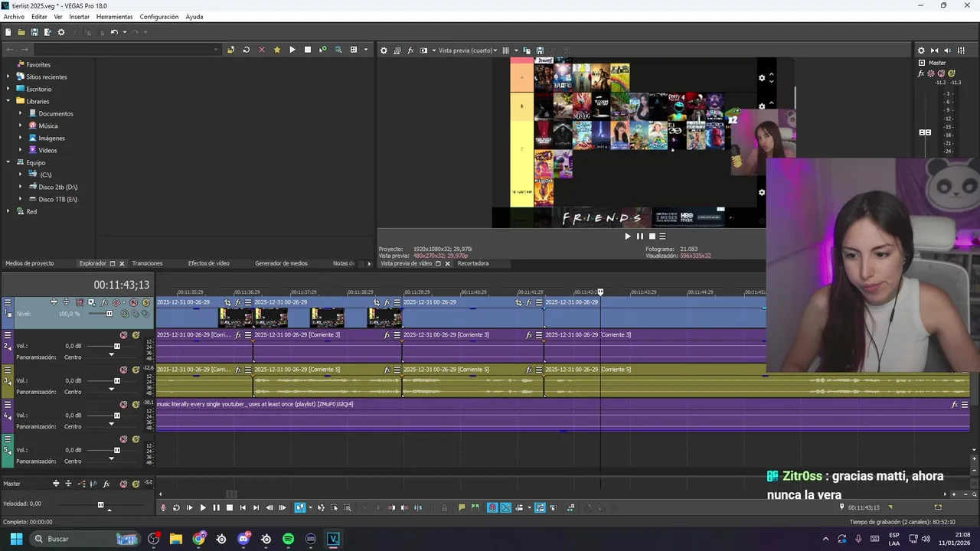The width and height of the screenshot is (980, 551).
Task: Expand the Disco 2tb (D:) drive
Action: [x=21, y=187]
